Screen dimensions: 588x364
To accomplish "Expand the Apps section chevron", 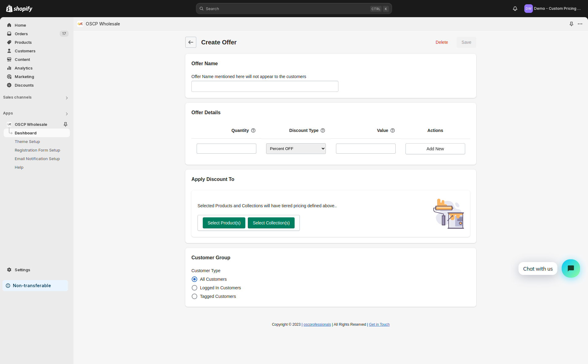I will tap(66, 114).
